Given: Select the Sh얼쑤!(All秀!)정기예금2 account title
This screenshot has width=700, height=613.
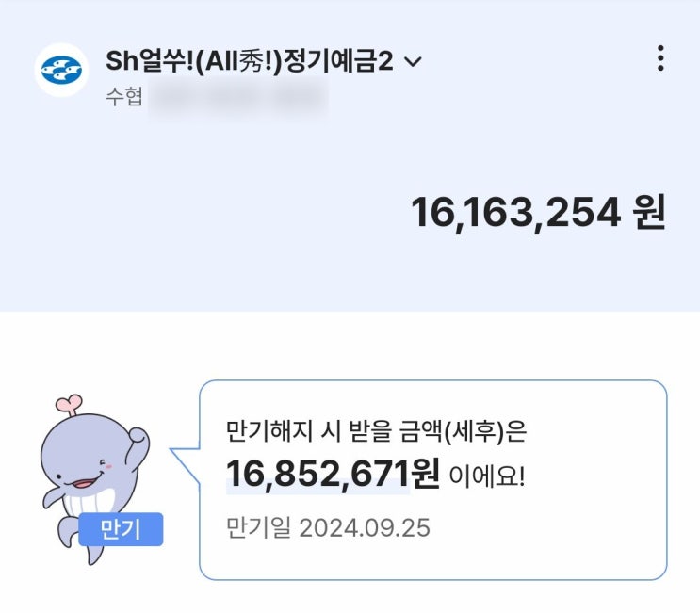Looking at the screenshot, I should [x=250, y=61].
